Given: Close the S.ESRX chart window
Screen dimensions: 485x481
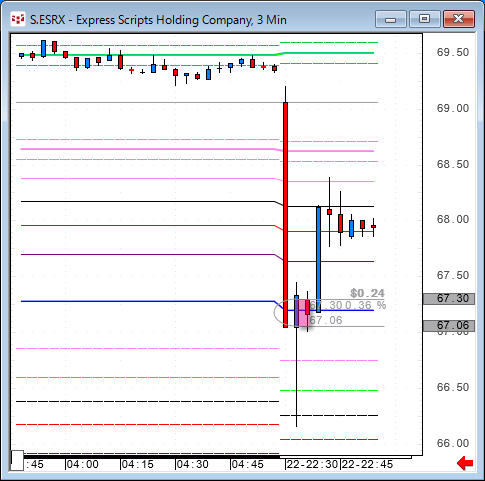Looking at the screenshot, I should point(459,19).
